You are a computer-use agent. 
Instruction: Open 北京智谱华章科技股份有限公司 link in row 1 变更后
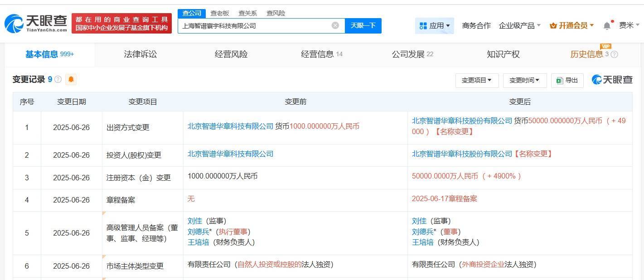(x=462, y=121)
